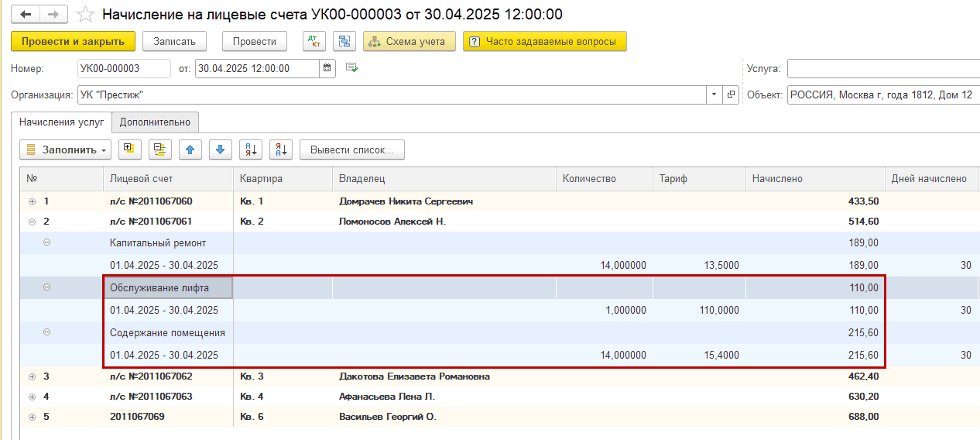Open the document structure icon
This screenshot has height=440, width=980.
click(345, 41)
